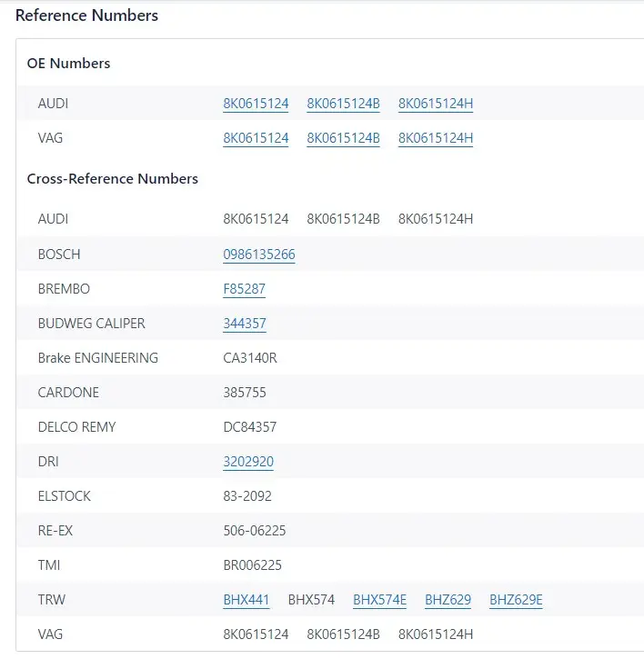Open BUDWEG CALIPER reference 344357
Screen dimensions: 644x669
point(245,324)
